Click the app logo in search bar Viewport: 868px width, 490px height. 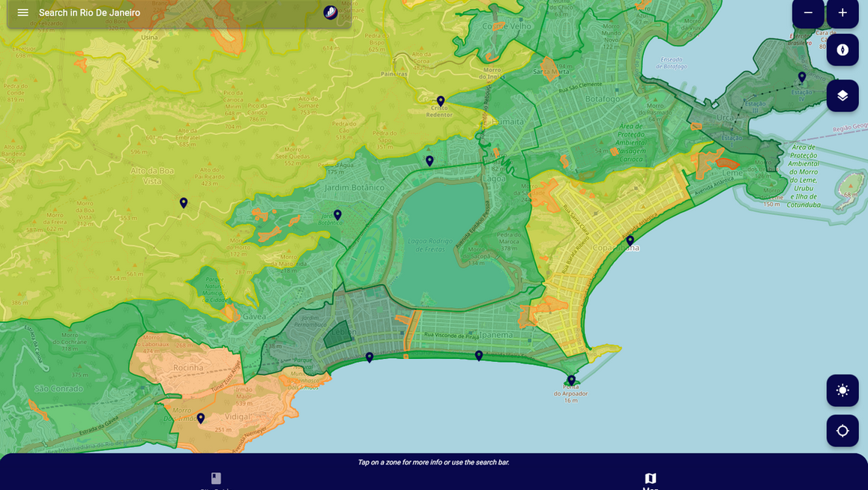coord(331,12)
